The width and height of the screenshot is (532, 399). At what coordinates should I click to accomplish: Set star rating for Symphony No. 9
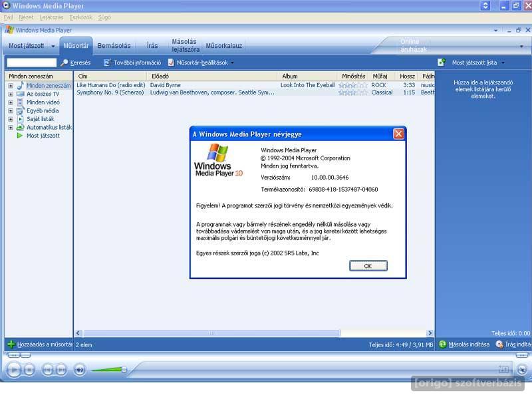click(x=353, y=92)
